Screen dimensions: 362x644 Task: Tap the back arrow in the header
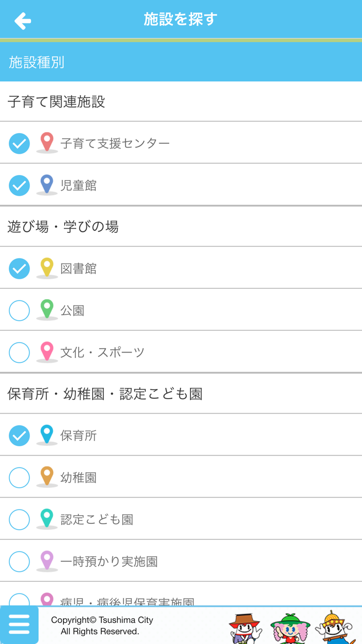(x=22, y=20)
